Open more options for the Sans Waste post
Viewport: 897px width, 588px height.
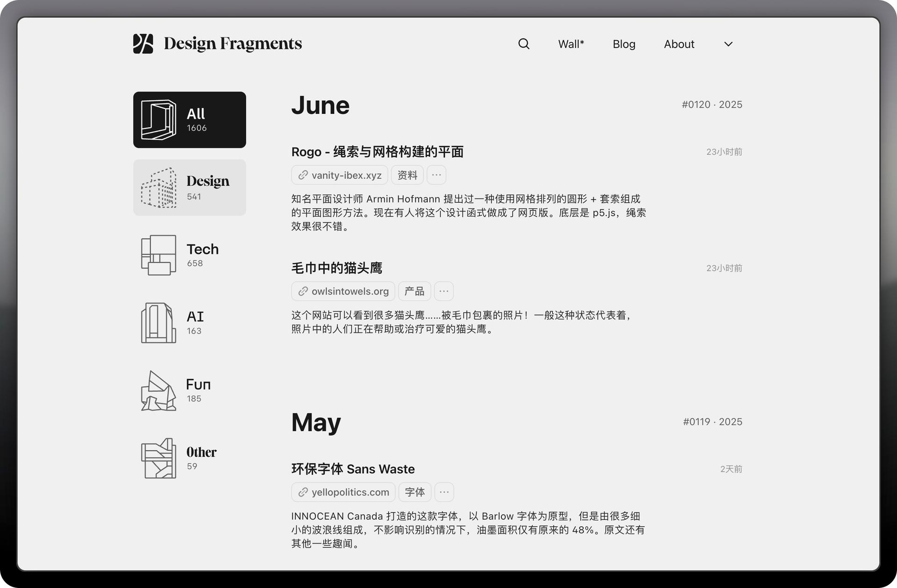tap(444, 492)
